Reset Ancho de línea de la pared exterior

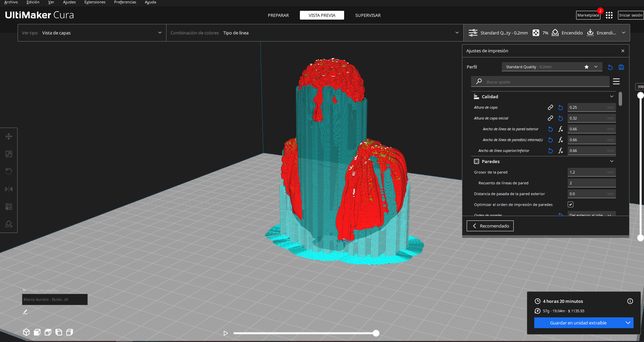550,129
